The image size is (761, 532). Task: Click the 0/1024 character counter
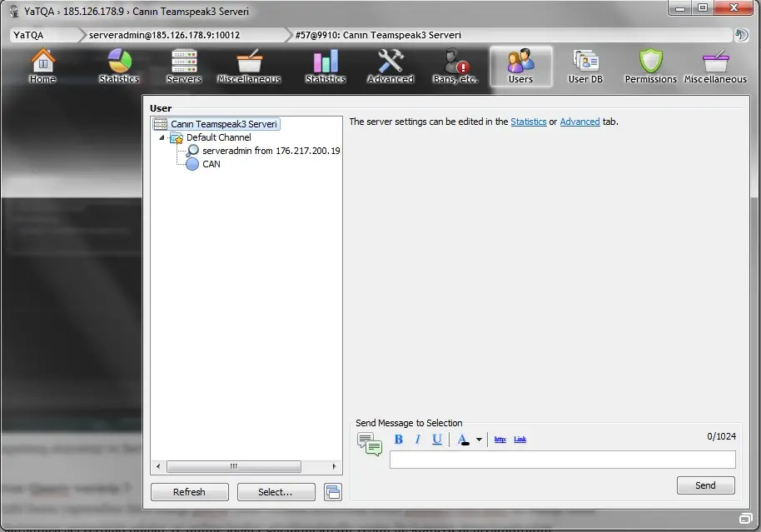point(721,436)
